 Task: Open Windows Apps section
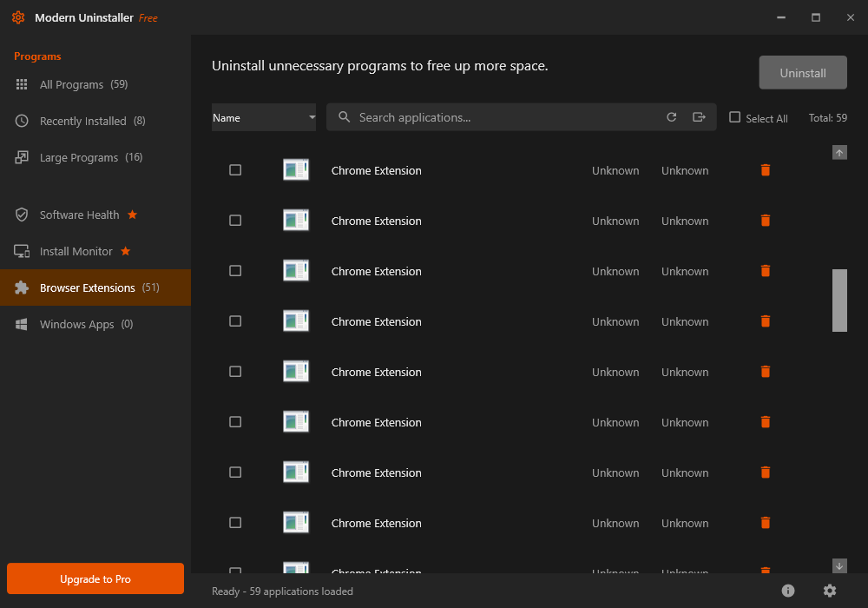click(95, 325)
